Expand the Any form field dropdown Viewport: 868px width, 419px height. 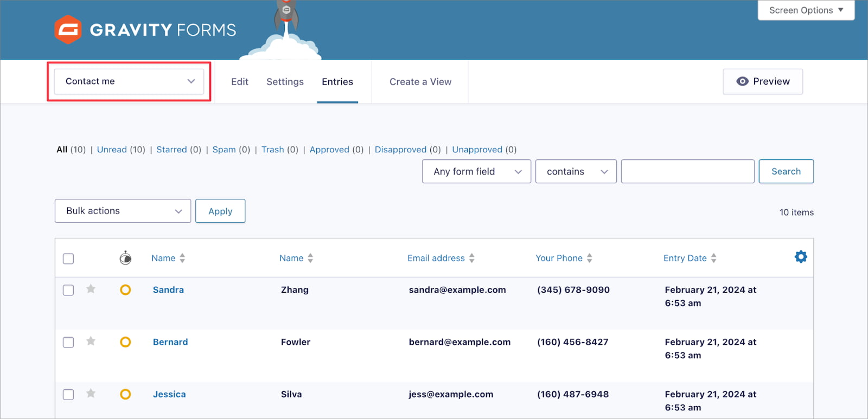476,171
